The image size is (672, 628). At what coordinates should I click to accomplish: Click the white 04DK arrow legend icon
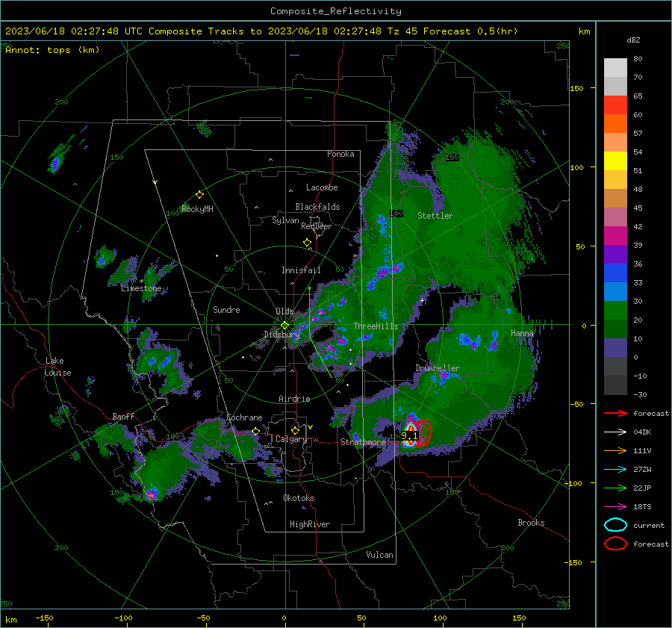(x=615, y=432)
